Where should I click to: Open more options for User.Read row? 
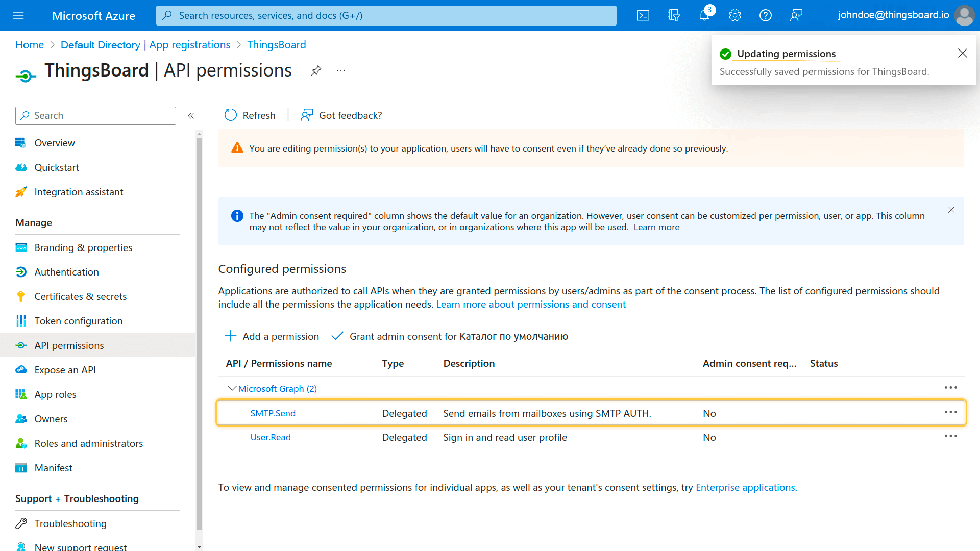[950, 436]
